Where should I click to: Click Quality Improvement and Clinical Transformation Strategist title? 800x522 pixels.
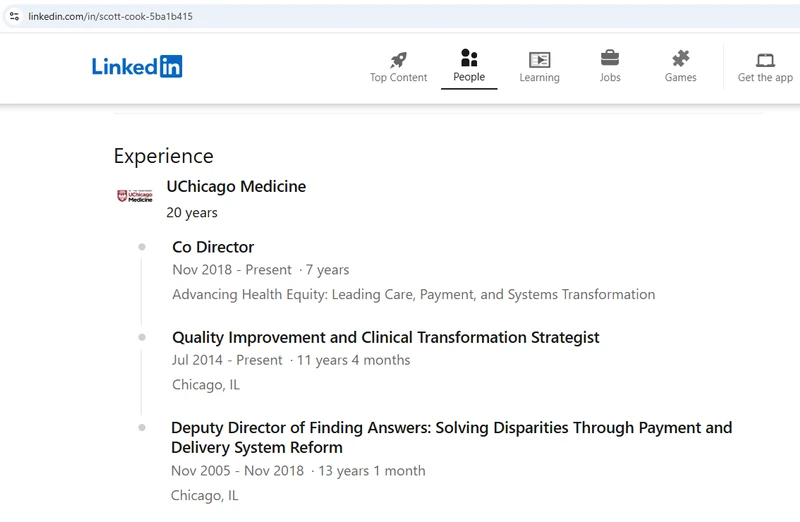pos(386,337)
